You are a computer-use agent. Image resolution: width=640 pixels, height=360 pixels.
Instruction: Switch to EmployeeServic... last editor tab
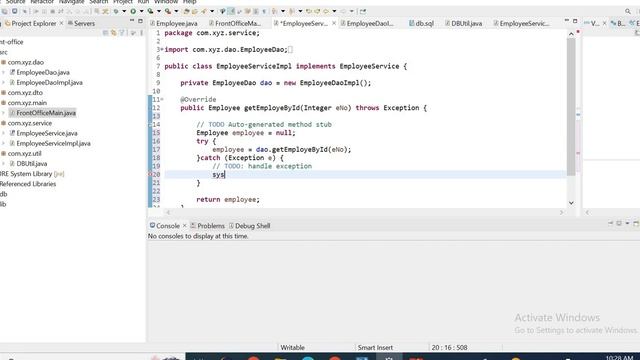click(521, 23)
